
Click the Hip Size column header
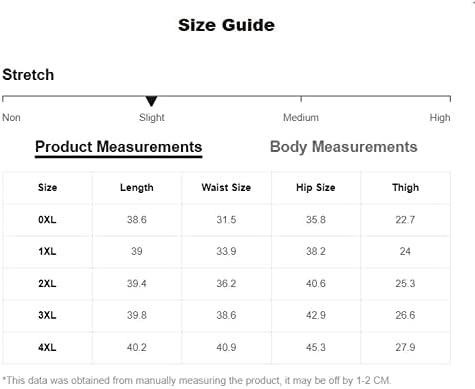click(316, 188)
